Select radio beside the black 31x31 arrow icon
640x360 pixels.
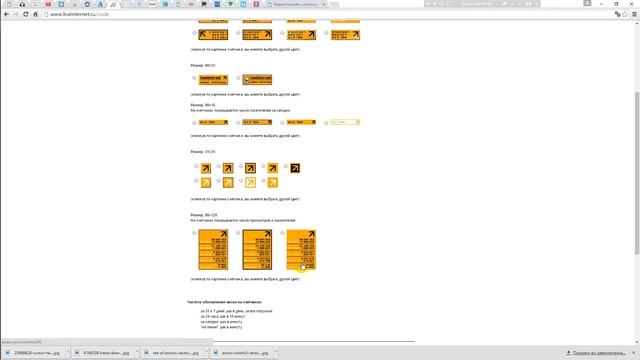(x=286, y=166)
